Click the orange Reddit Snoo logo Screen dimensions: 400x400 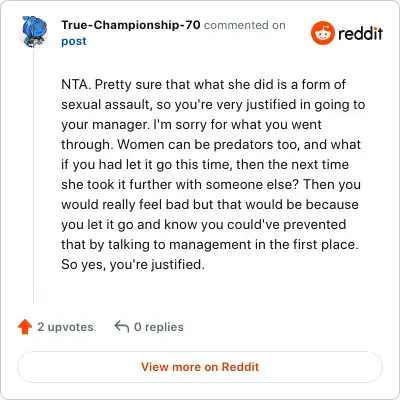pos(322,33)
